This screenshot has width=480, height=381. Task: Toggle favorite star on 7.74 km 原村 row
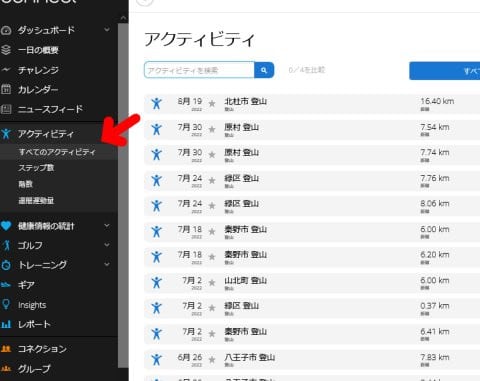(212, 155)
